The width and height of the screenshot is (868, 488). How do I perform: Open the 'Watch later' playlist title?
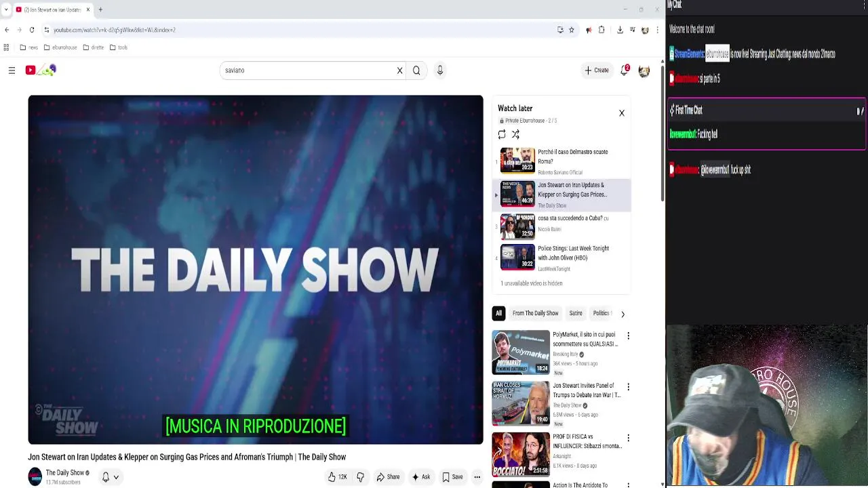[515, 108]
